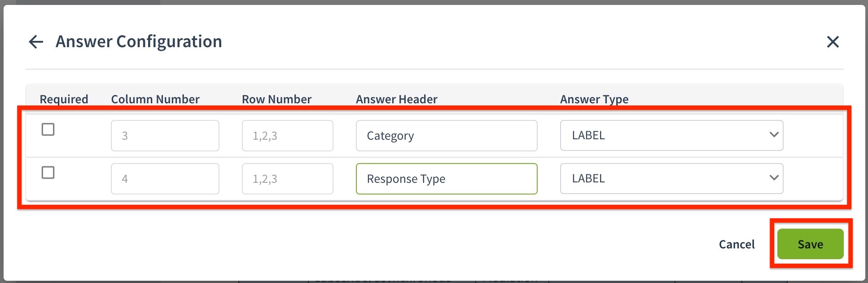Expand the Answer Type dropdown for Response Type
This screenshot has width=868, height=283.
(x=671, y=178)
